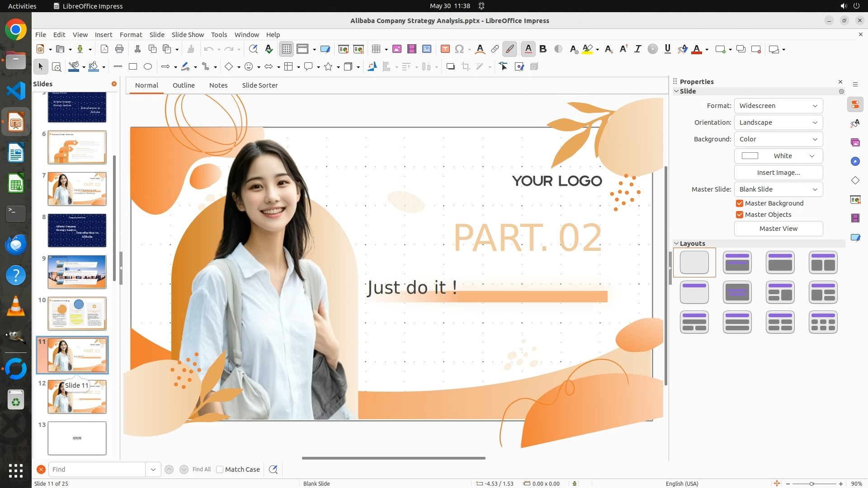Image resolution: width=868 pixels, height=488 pixels.
Task: Switch to the Slide Sorter tab
Action: (x=259, y=85)
